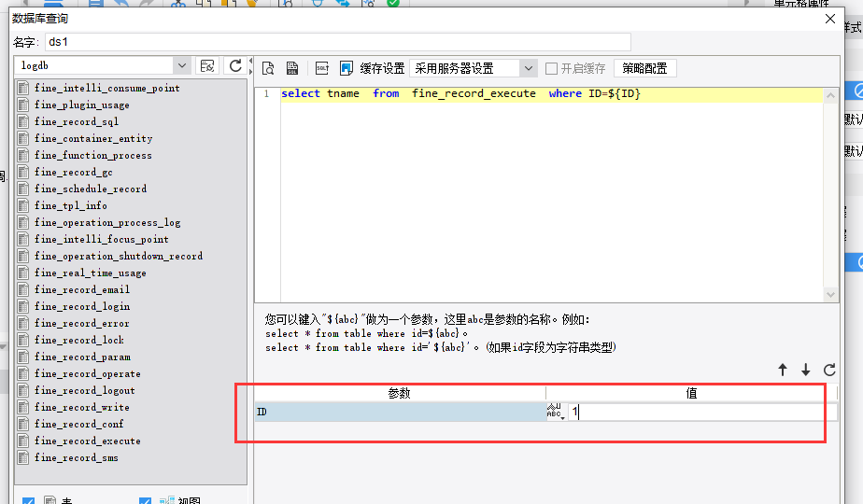
Task: Click the fine_record_sql table icon
Action: pyautogui.click(x=23, y=121)
